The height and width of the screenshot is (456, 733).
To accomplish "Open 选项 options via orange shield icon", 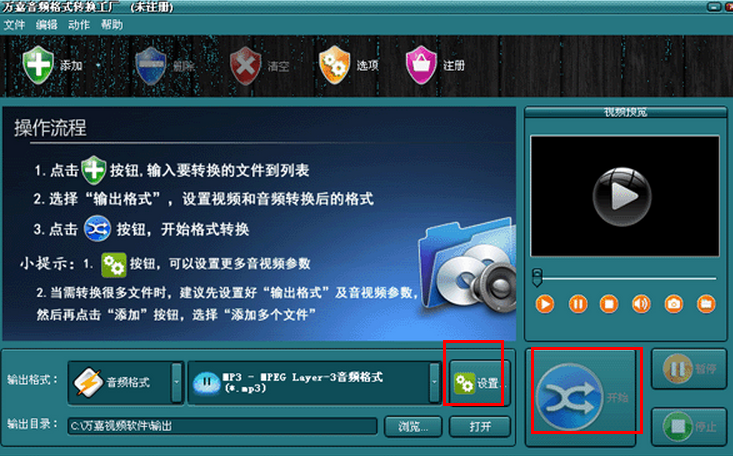I will coord(334,65).
